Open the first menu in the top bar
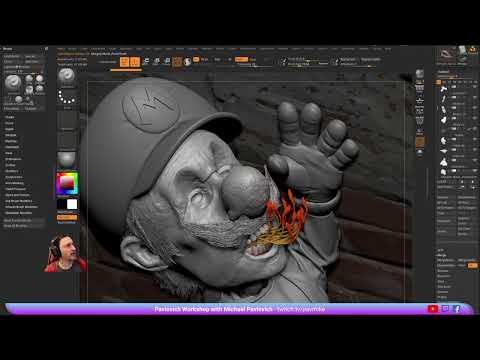480x360 pixels. coord(60,49)
